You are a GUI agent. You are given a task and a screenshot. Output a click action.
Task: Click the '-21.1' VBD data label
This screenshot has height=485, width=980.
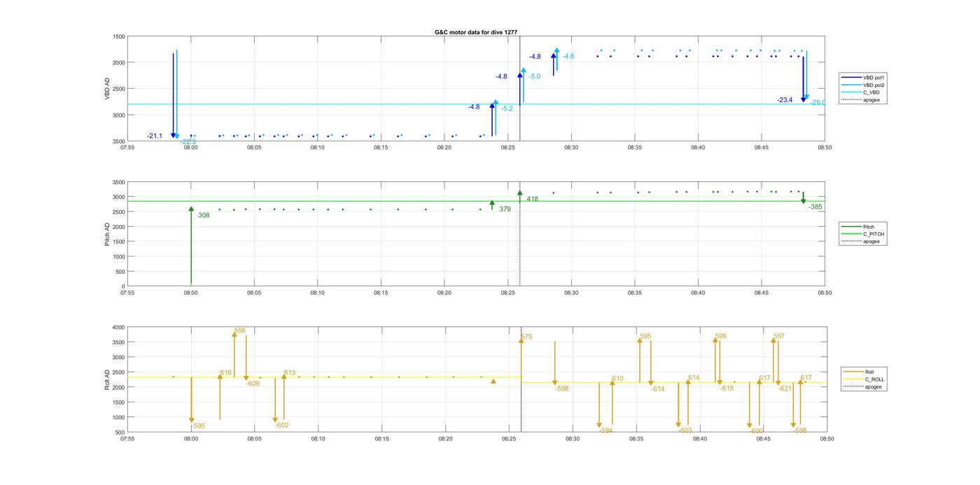tap(155, 136)
